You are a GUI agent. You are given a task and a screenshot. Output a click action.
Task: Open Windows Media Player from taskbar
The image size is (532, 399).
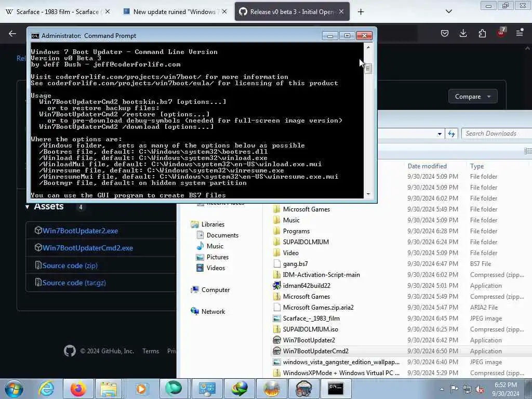click(141, 389)
